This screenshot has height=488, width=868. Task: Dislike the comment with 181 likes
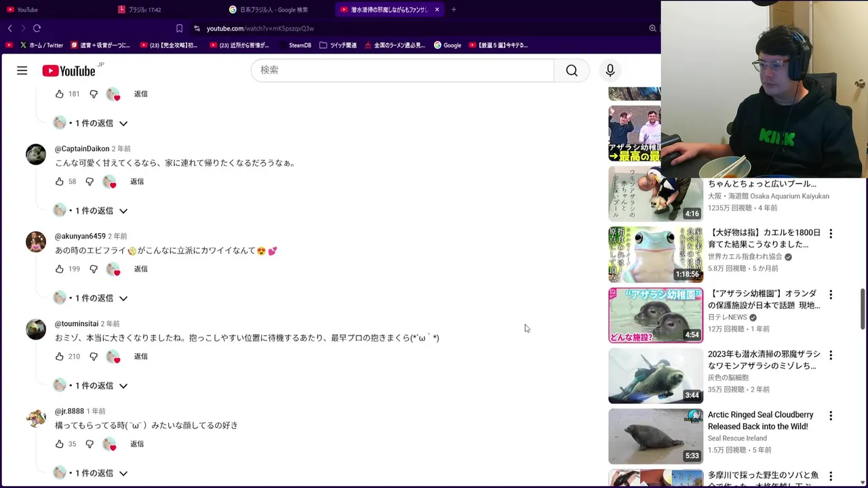point(94,94)
